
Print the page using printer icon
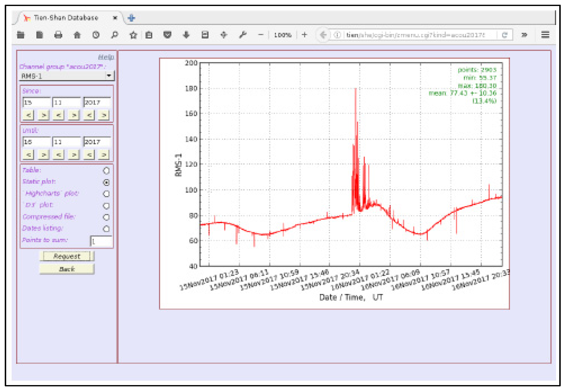coord(58,35)
